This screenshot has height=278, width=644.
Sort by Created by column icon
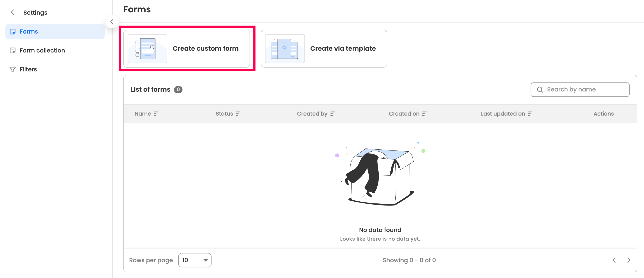tap(332, 114)
